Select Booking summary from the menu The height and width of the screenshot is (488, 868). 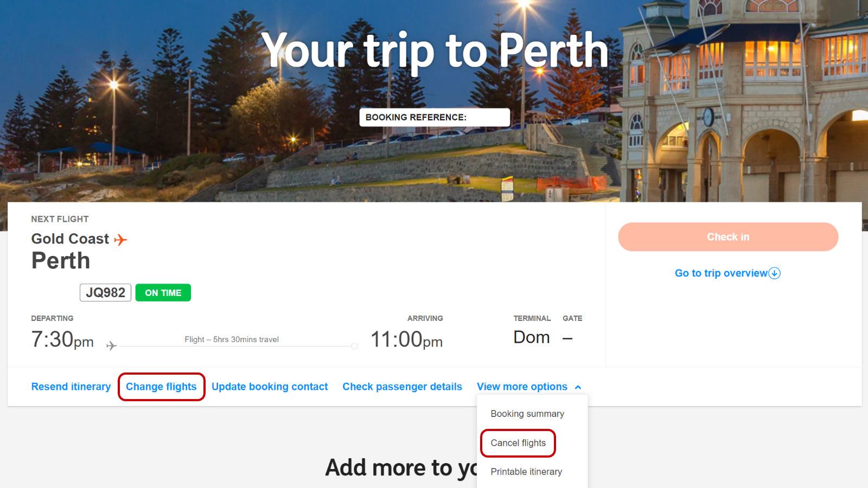[x=527, y=414]
